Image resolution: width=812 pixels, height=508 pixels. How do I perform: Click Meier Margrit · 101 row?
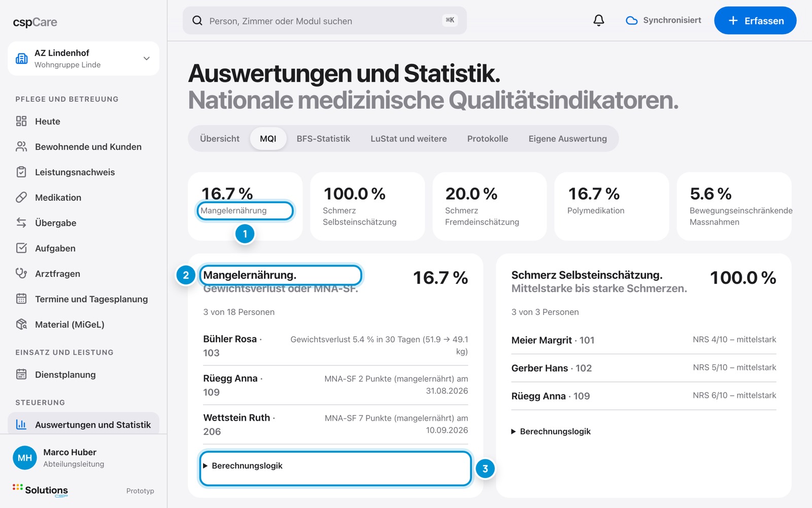[x=644, y=340]
